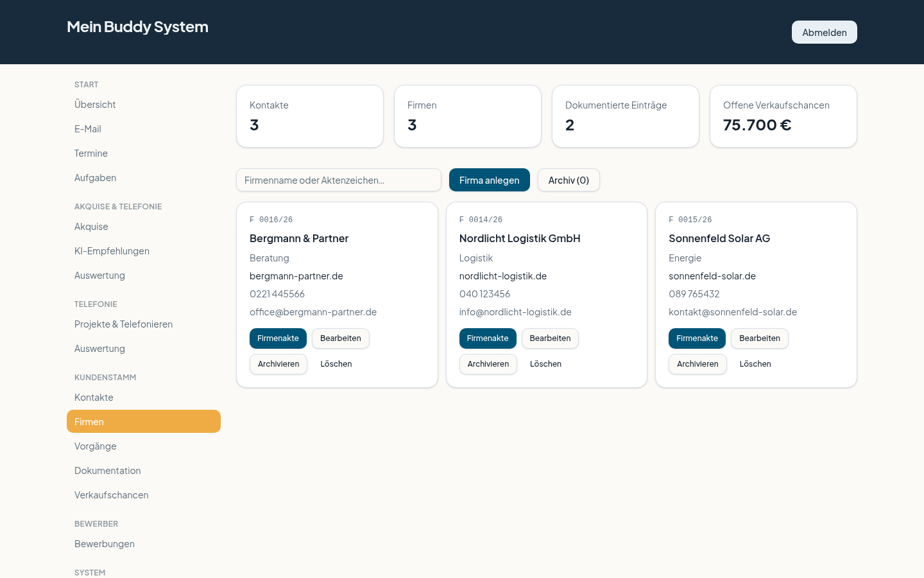Select the Offene Verkaufschancen stat card

(783, 116)
